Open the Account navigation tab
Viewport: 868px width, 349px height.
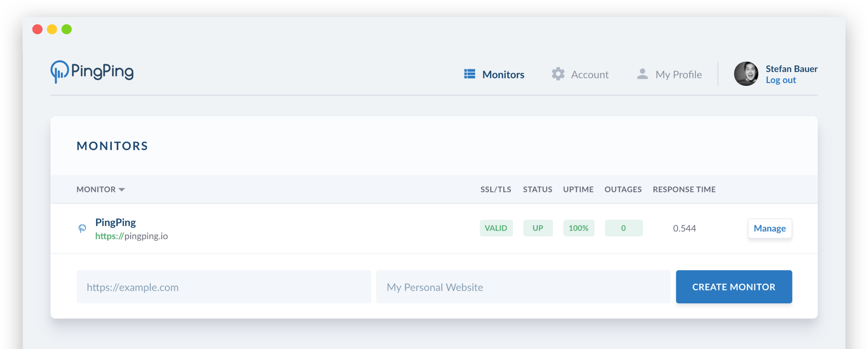[589, 74]
